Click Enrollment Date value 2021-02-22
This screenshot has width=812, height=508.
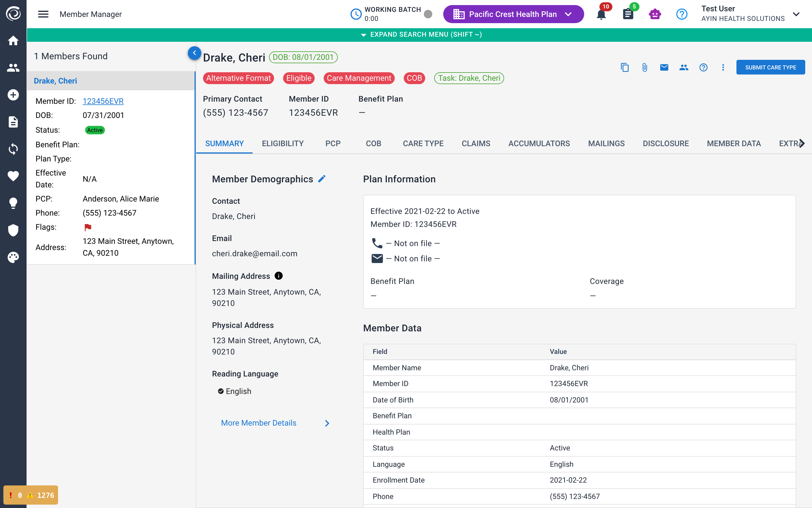(568, 480)
